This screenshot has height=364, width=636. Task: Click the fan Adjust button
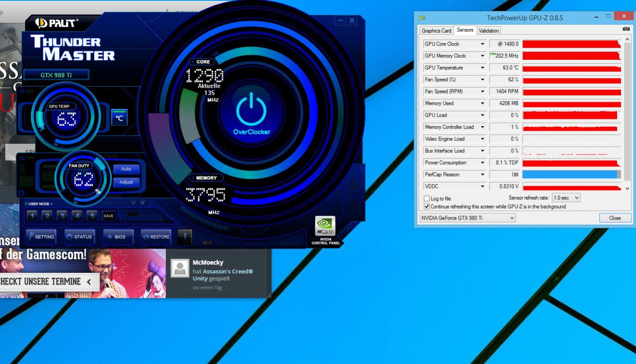point(126,182)
